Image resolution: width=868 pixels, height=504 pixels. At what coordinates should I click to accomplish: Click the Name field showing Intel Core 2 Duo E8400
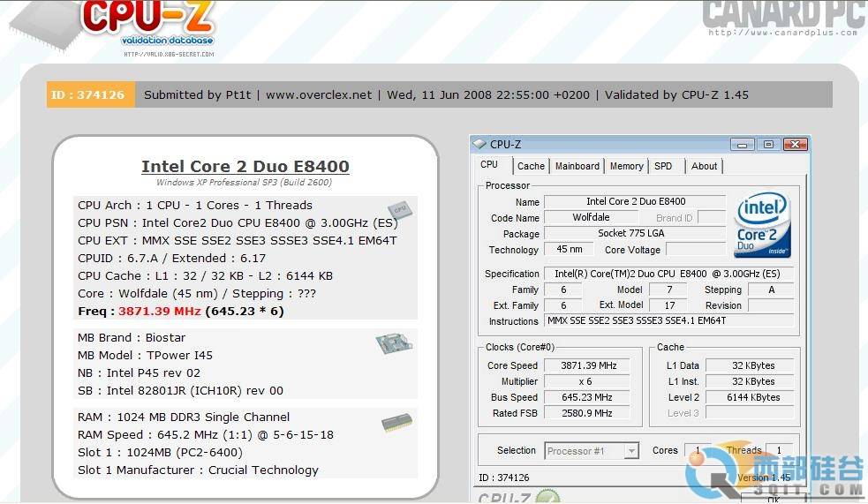tap(636, 201)
